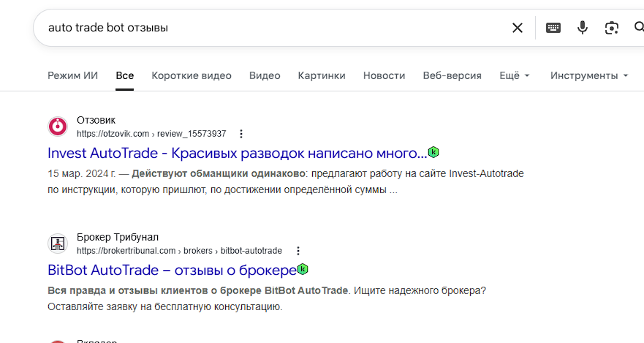Open the on-screen keyboard input tool
The width and height of the screenshot is (644, 343).
coord(553,28)
